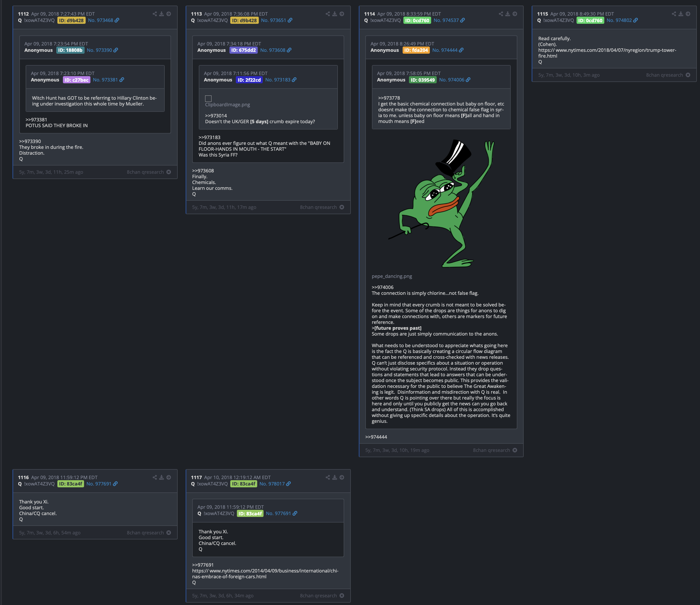Click the '5y, 7m, 3w, 3d, 10h, 3m ago' timestamp
The width and height of the screenshot is (700, 605).
569,75
